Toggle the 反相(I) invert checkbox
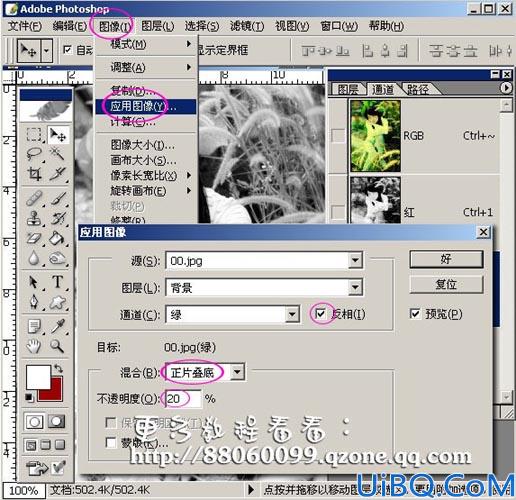 click(321, 314)
